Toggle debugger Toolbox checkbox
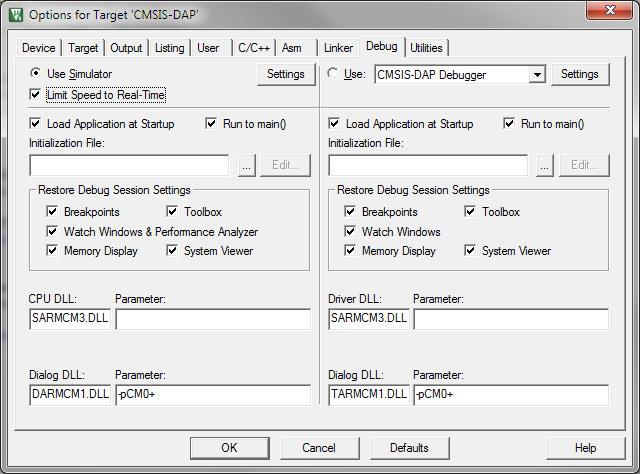 [470, 211]
